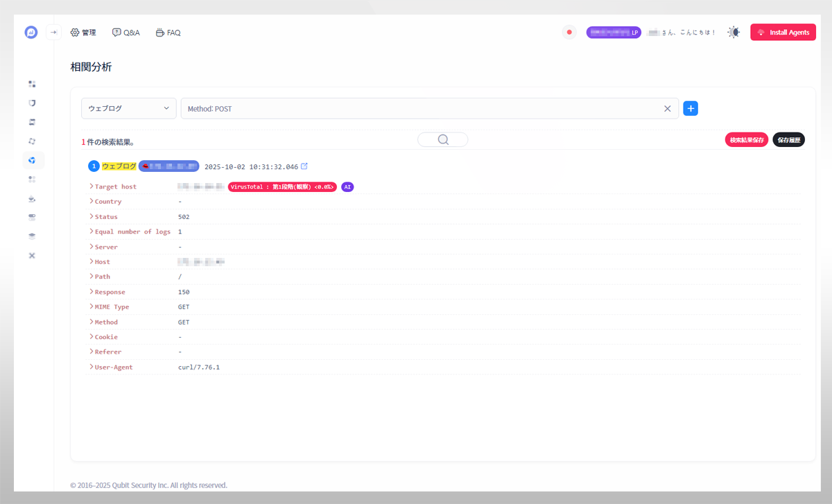Click the magnifying glass search button
This screenshot has width=832, height=504.
point(443,140)
